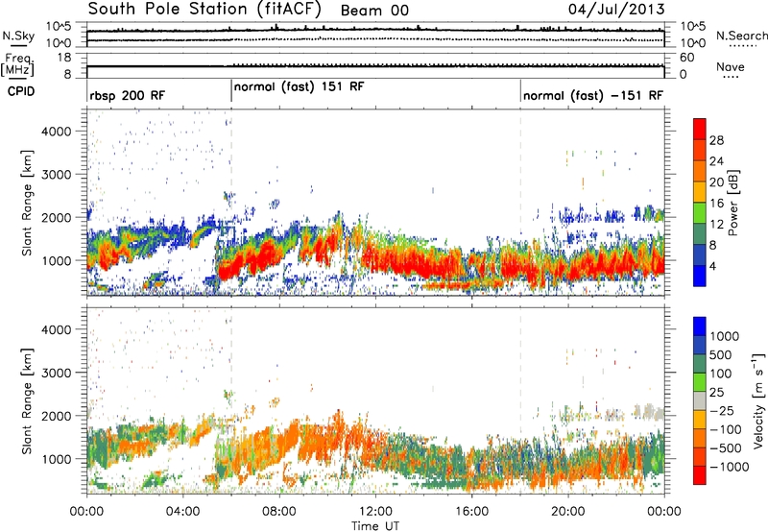Click the yellow 16-20 dB colorbar segment

coord(700,192)
